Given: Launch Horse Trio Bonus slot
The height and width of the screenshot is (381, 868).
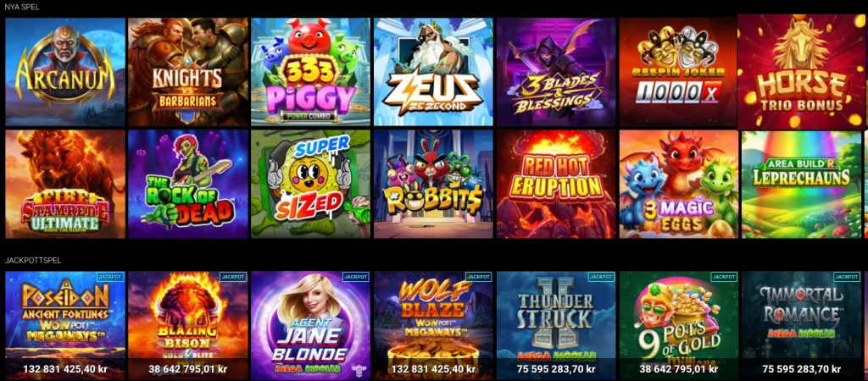Looking at the screenshot, I should [x=803, y=72].
